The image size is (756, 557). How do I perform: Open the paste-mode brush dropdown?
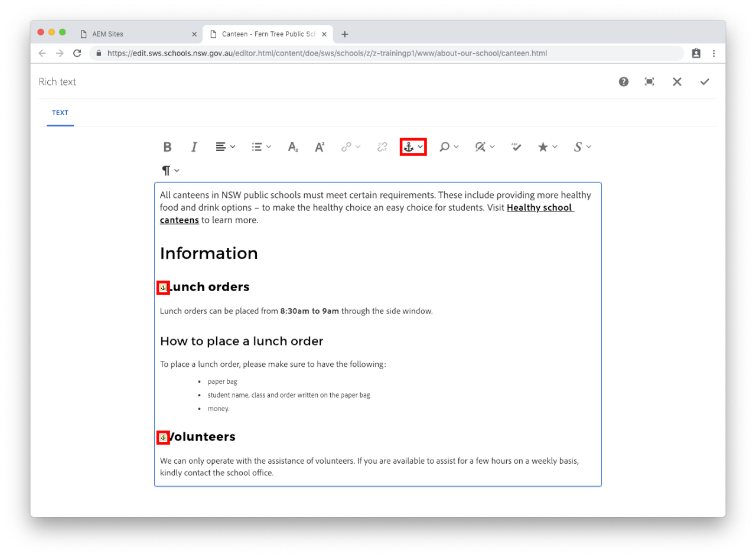(485, 147)
